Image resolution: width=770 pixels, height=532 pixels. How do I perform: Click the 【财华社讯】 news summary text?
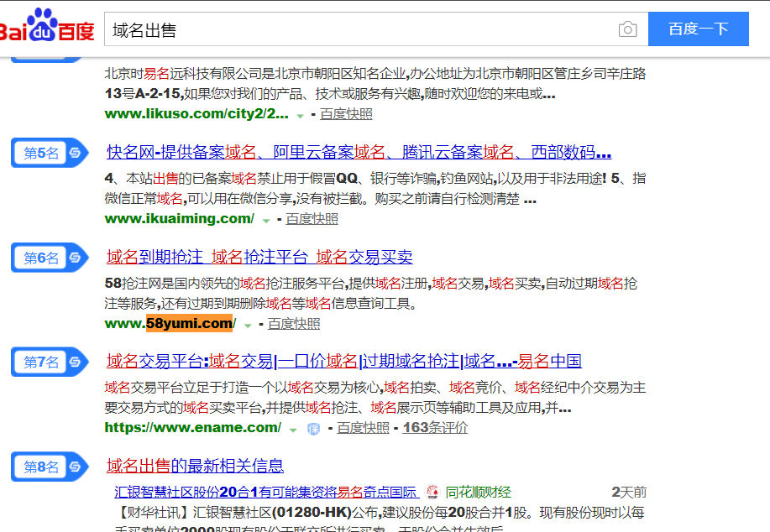pos(379,519)
